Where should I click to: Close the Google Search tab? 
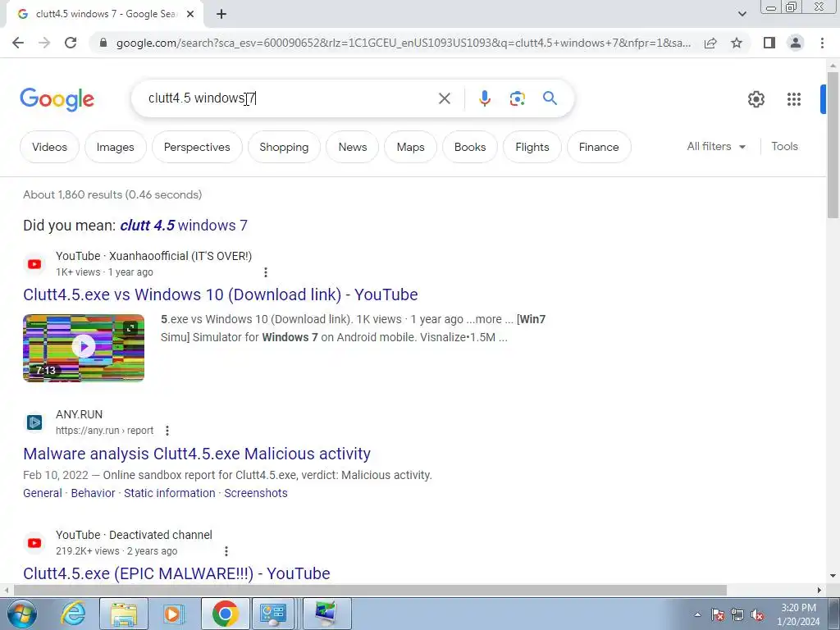190,15
